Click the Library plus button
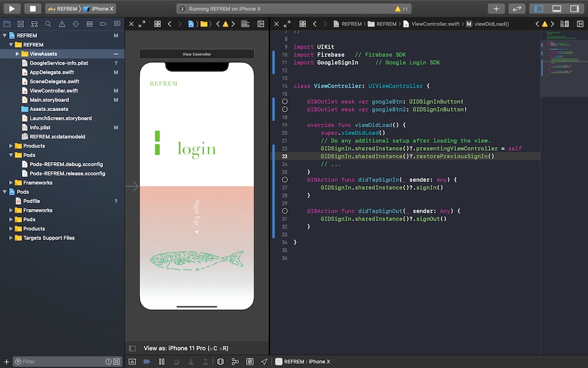This screenshot has width=588, height=368. tap(496, 8)
